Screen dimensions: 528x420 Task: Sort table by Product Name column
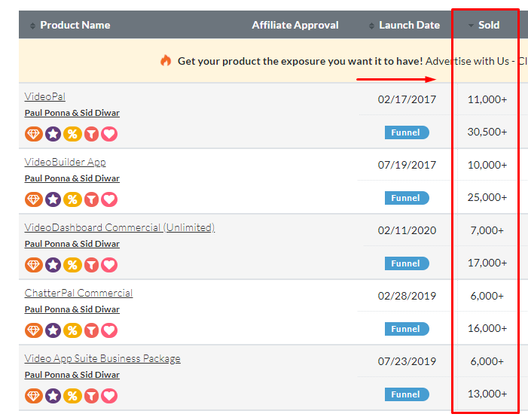(70, 26)
